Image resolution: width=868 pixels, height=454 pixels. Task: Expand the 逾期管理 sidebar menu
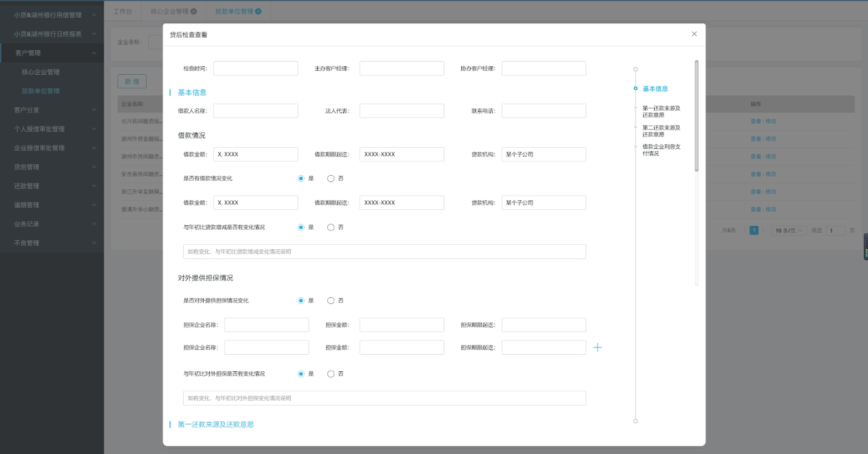click(52, 205)
